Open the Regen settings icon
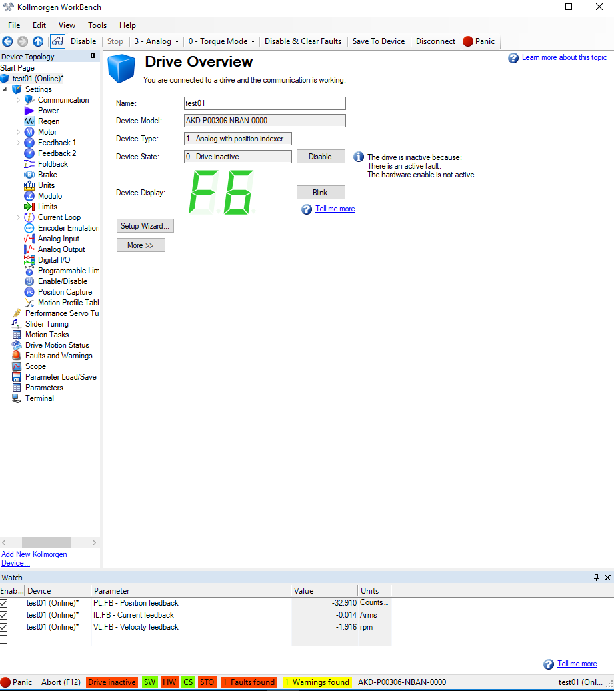Viewport: 616px width, 691px height. (x=29, y=121)
